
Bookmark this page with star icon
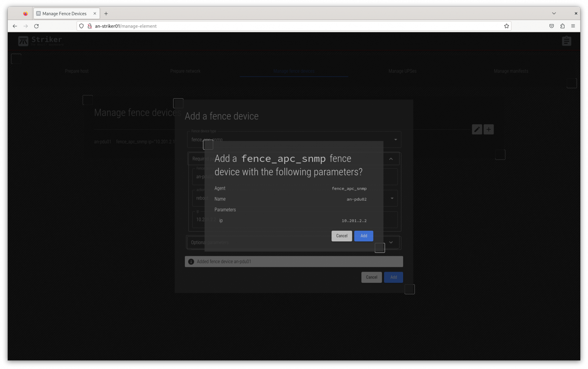(506, 26)
